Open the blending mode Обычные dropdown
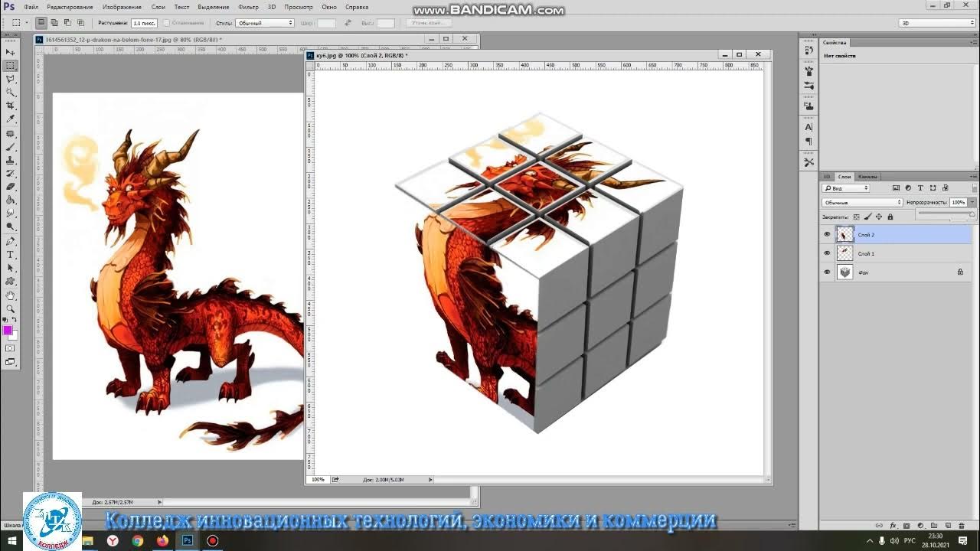Viewport: 980px width, 551px height. pos(862,203)
